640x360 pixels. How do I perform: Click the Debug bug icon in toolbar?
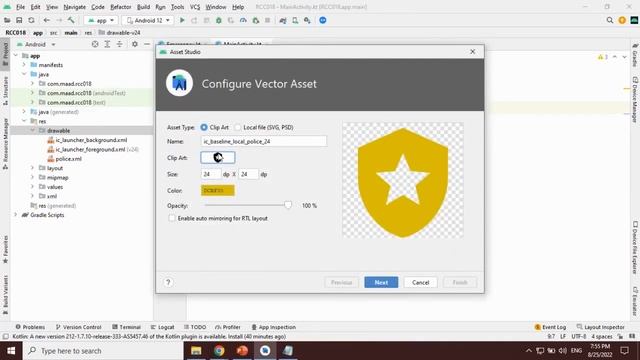click(219, 20)
